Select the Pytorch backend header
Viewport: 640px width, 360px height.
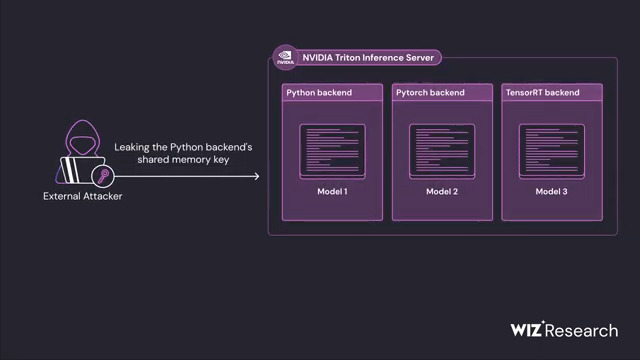(x=442, y=93)
